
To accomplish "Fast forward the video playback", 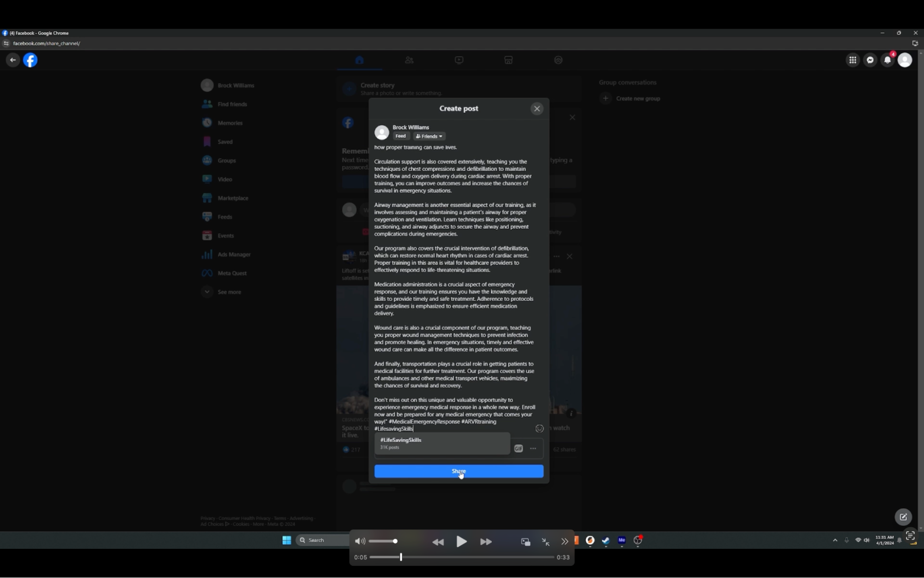I will tap(486, 542).
